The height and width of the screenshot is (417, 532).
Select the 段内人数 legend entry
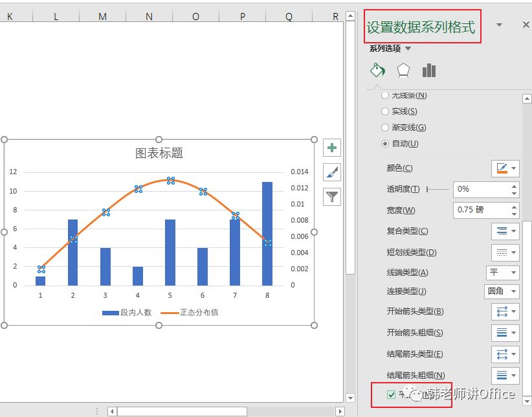coord(127,312)
